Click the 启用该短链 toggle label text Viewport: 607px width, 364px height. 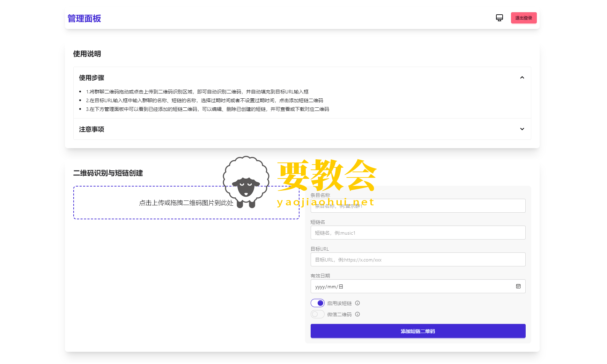[x=339, y=303]
